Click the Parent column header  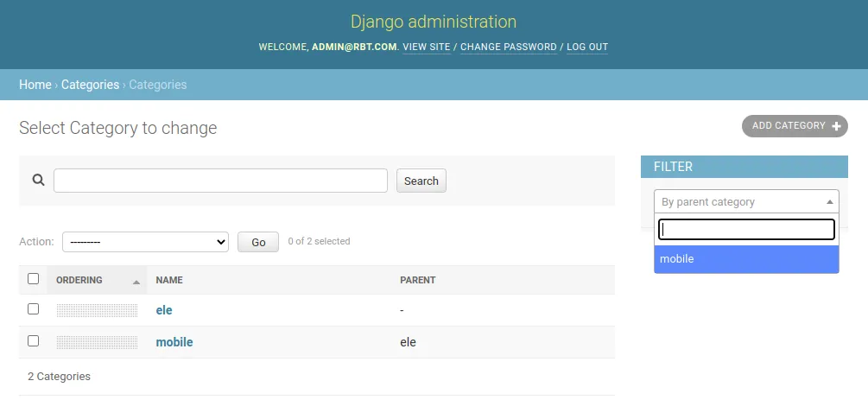418,280
